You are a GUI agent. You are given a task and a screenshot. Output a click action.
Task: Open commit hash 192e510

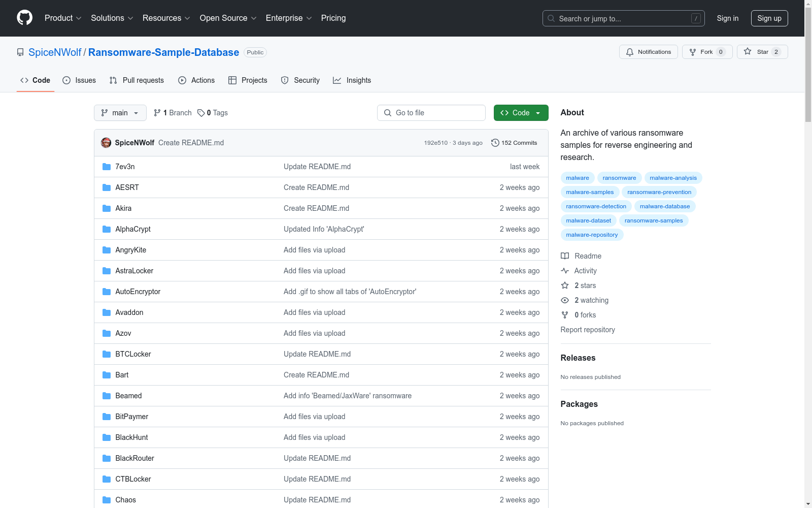[x=436, y=143]
